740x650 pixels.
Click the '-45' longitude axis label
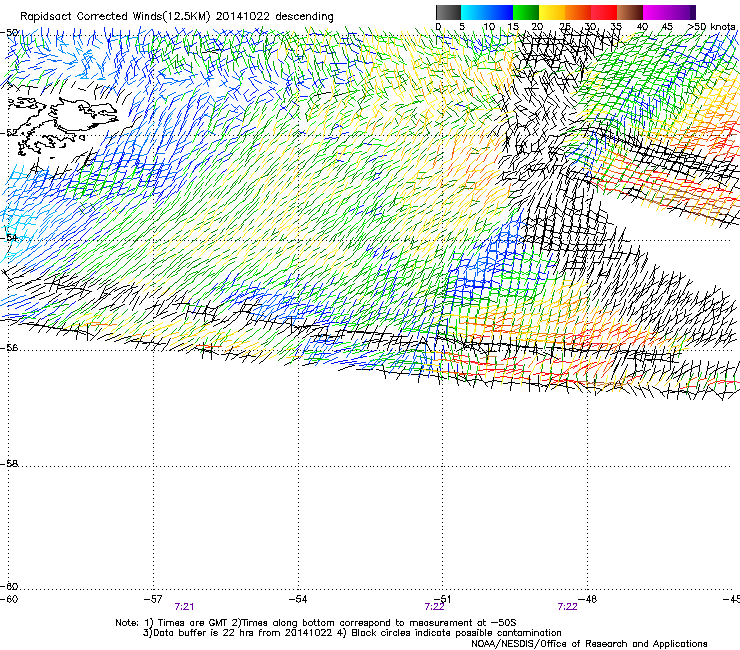click(x=732, y=599)
